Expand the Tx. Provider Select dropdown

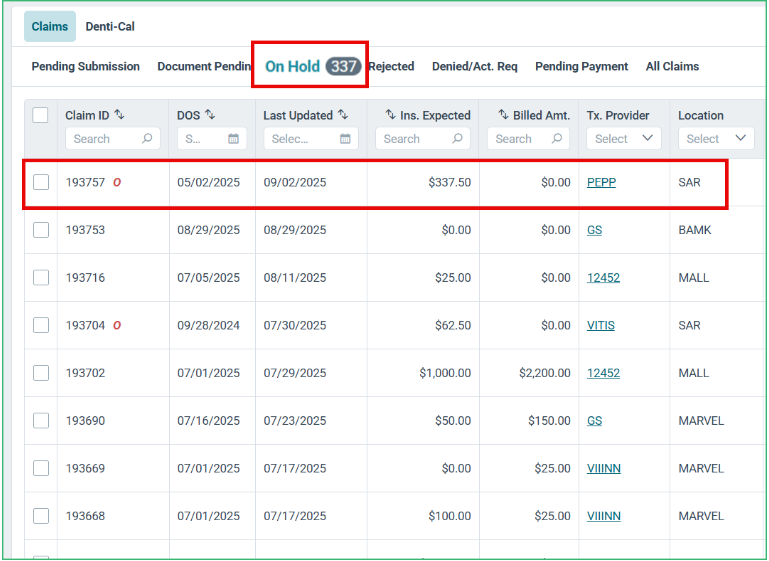624,139
